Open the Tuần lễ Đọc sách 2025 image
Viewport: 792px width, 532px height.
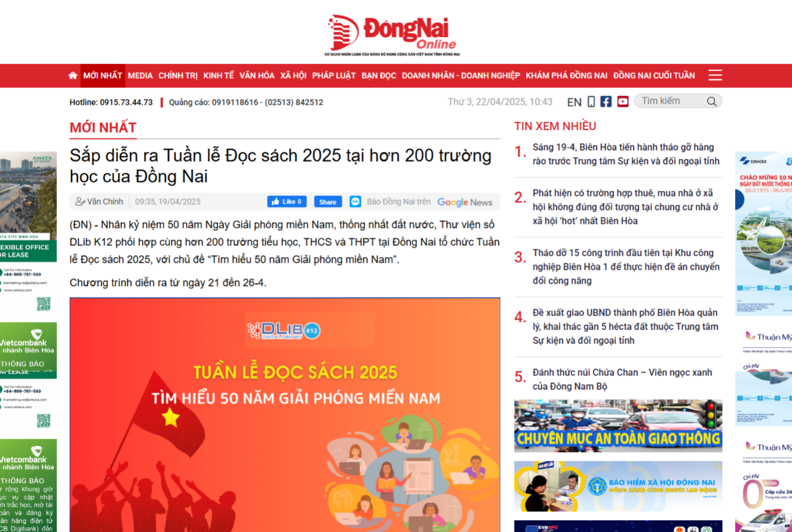click(285, 415)
